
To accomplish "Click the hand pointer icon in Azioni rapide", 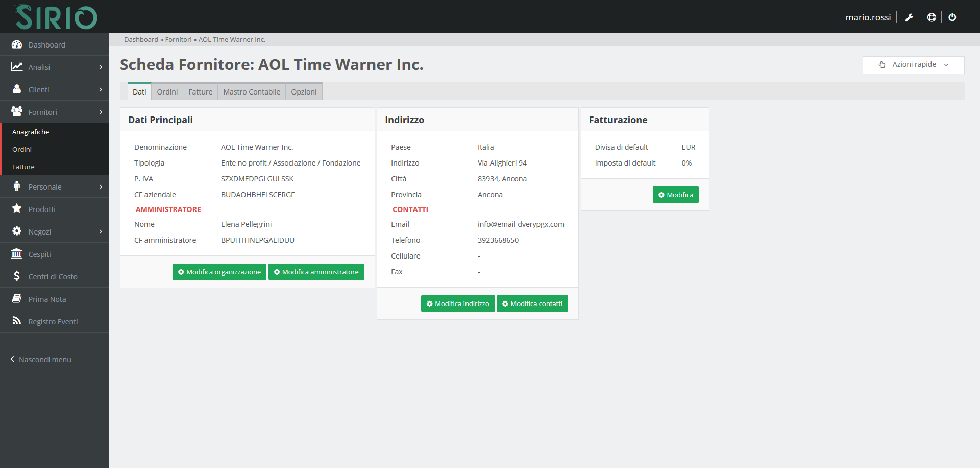I will coord(882,65).
